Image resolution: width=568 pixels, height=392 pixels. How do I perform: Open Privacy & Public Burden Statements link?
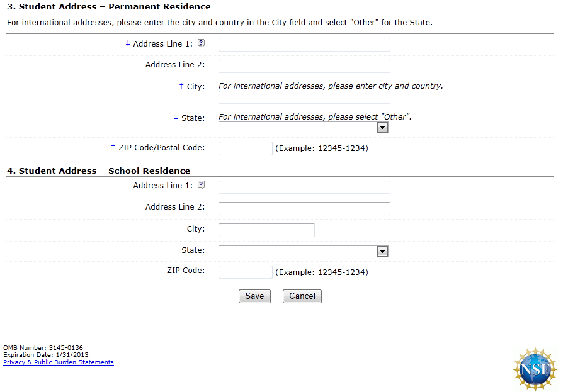[x=59, y=362]
